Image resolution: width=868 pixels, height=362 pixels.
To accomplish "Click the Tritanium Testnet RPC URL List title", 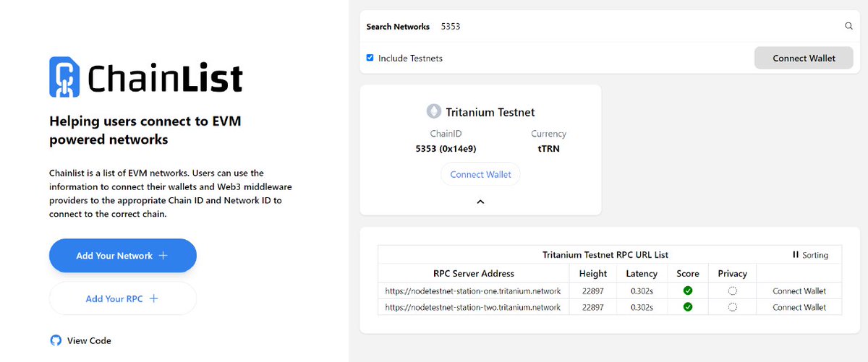I will tap(605, 255).
